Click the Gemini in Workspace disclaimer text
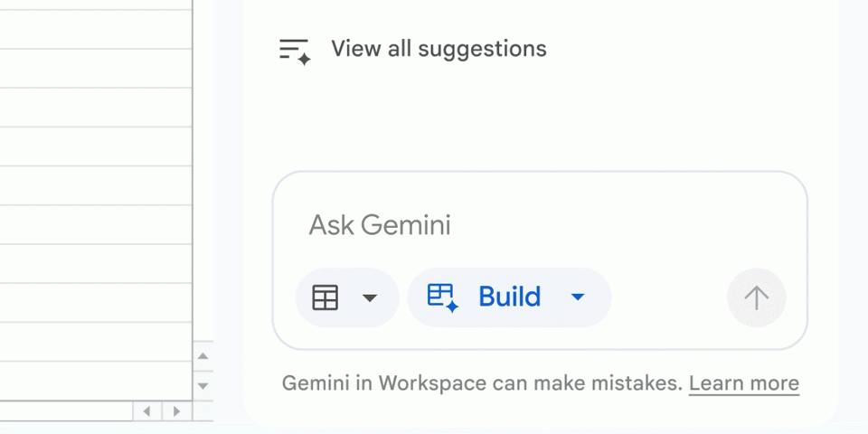The image size is (868, 434). pyautogui.click(x=481, y=383)
